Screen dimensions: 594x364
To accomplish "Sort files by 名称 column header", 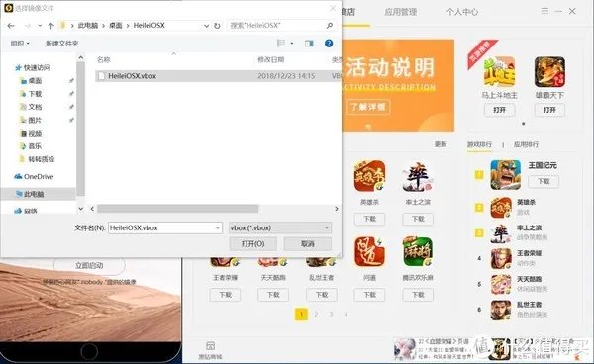I will (104, 59).
